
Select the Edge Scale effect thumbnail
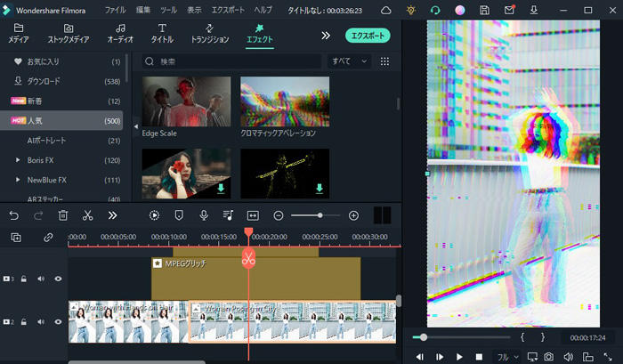pyautogui.click(x=186, y=101)
